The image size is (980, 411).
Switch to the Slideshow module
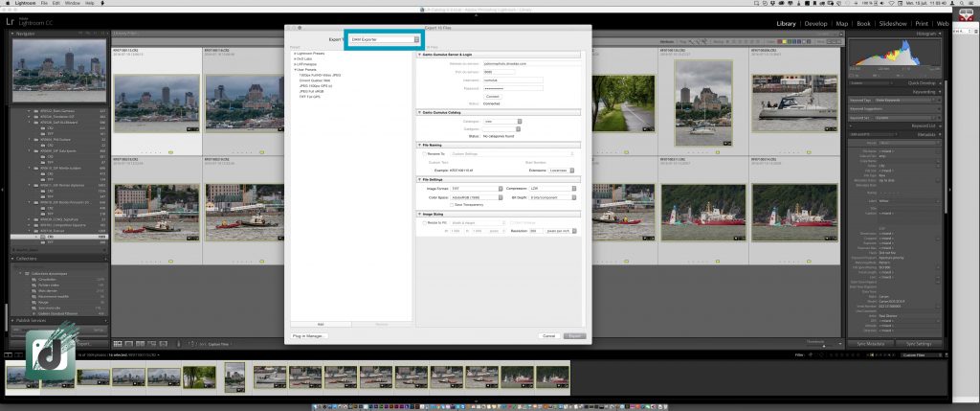[893, 24]
